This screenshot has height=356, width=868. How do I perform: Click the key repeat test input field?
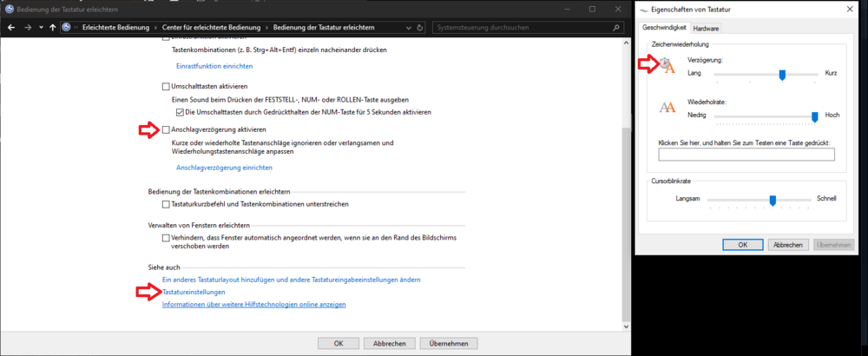pos(746,155)
